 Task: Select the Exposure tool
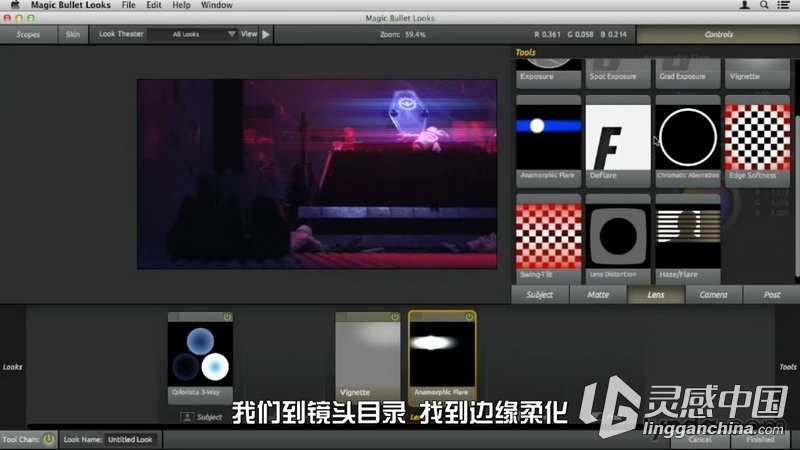pos(548,73)
